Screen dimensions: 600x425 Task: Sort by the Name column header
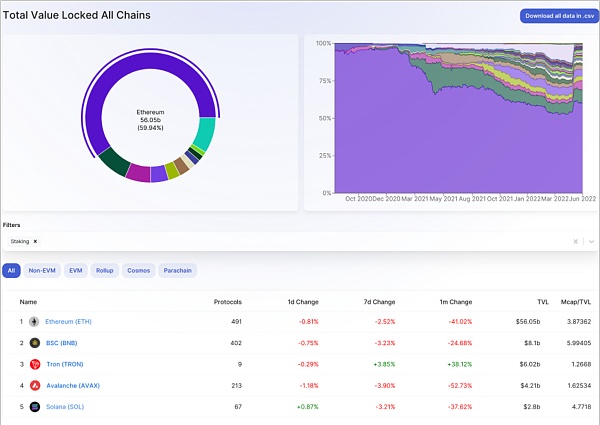28,302
